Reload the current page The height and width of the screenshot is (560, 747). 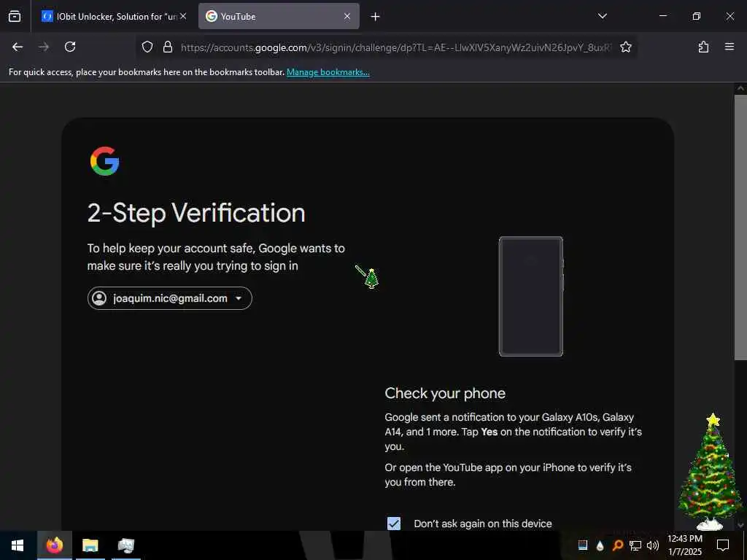[70, 47]
